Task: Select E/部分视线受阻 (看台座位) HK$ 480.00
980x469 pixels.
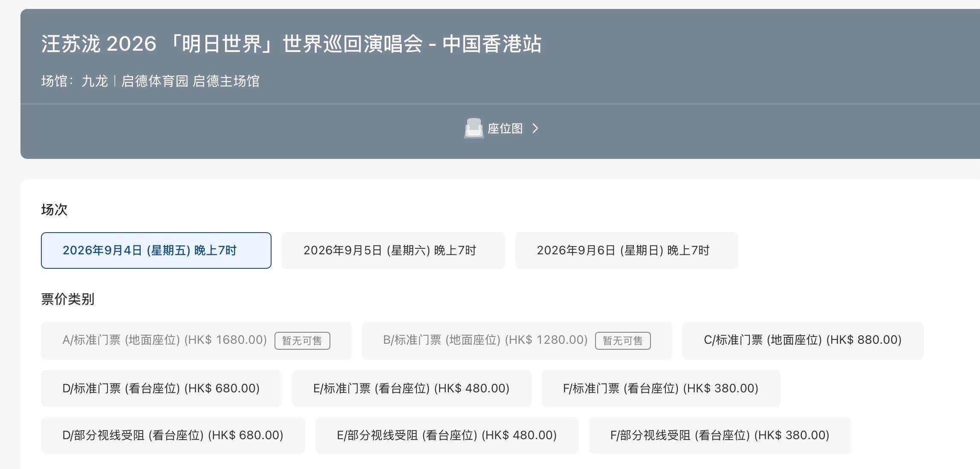Action: pyautogui.click(x=447, y=435)
